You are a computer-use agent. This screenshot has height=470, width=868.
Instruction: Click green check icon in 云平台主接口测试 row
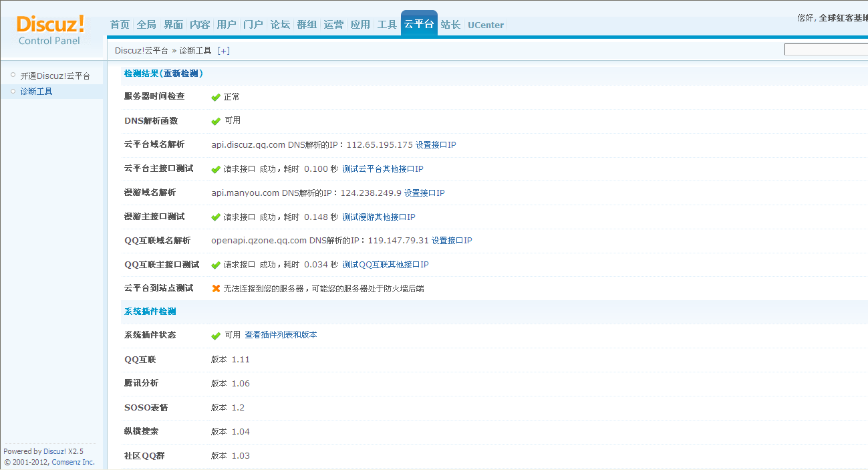pos(216,170)
